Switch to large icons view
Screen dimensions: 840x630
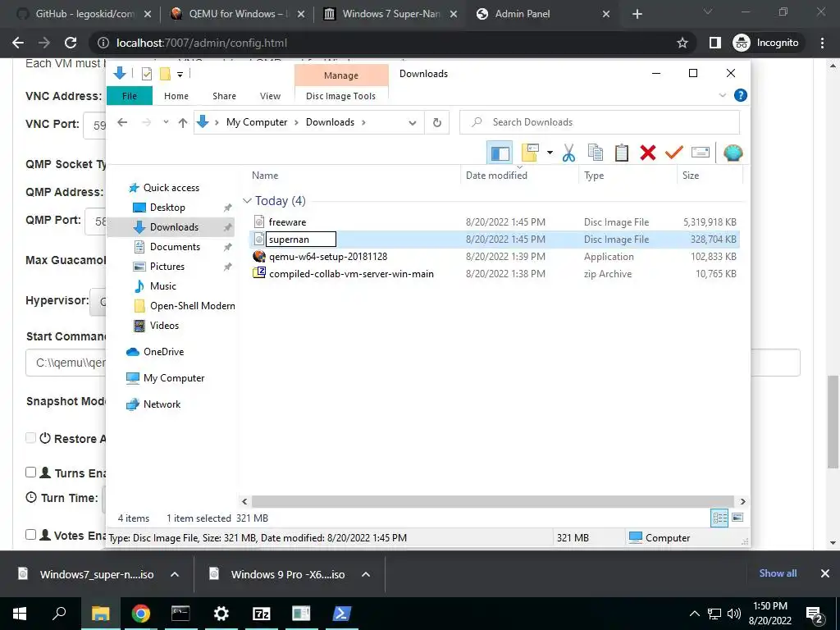[737, 518]
